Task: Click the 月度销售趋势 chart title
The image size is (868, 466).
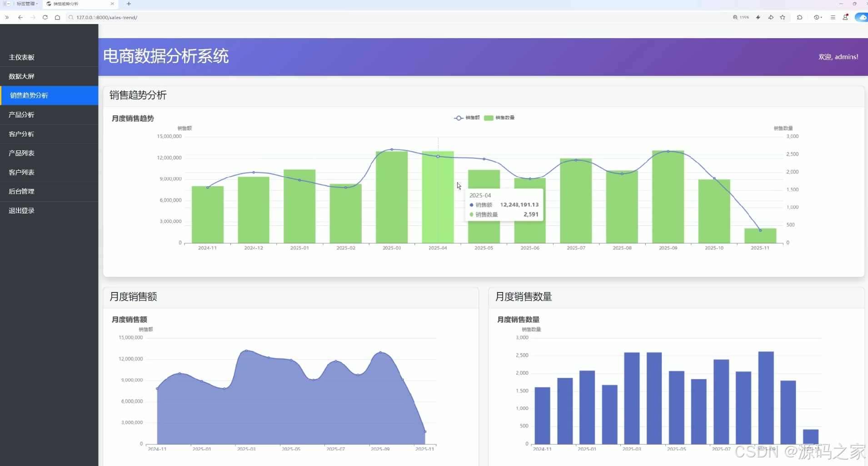Action: 133,119
